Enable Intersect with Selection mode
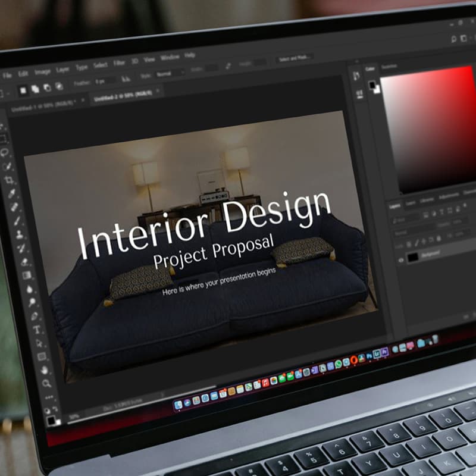The width and height of the screenshot is (476, 476). (x=59, y=86)
